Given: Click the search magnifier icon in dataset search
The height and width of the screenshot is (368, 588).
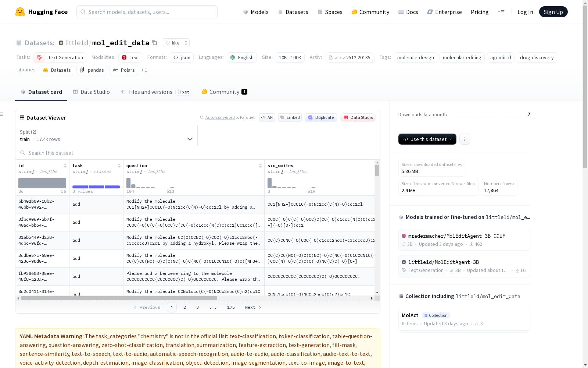Looking at the screenshot, I should click(23, 153).
